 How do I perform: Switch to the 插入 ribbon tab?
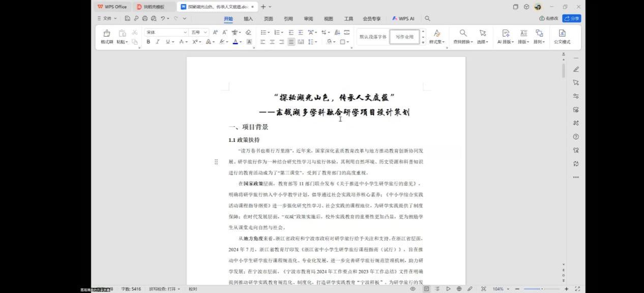248,19
